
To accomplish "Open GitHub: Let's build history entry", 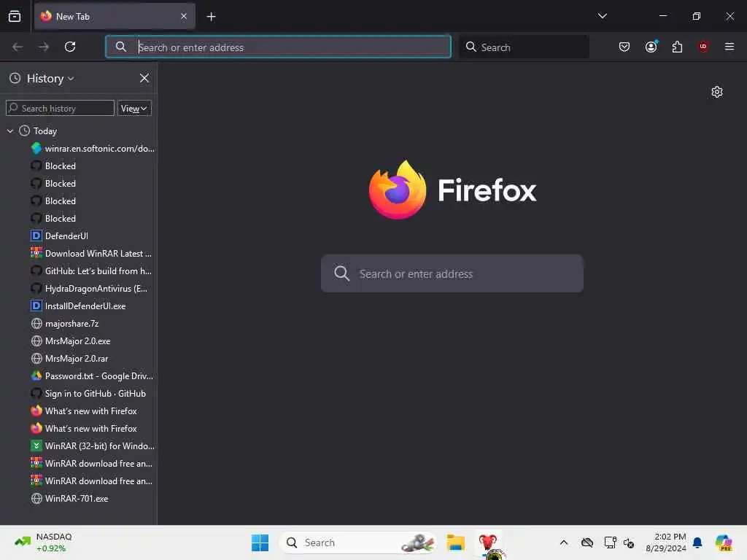I will (91, 271).
